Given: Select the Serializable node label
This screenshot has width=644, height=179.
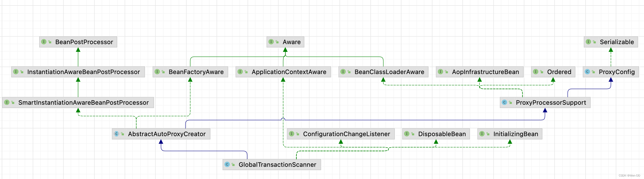Looking at the screenshot, I should 617,42.
